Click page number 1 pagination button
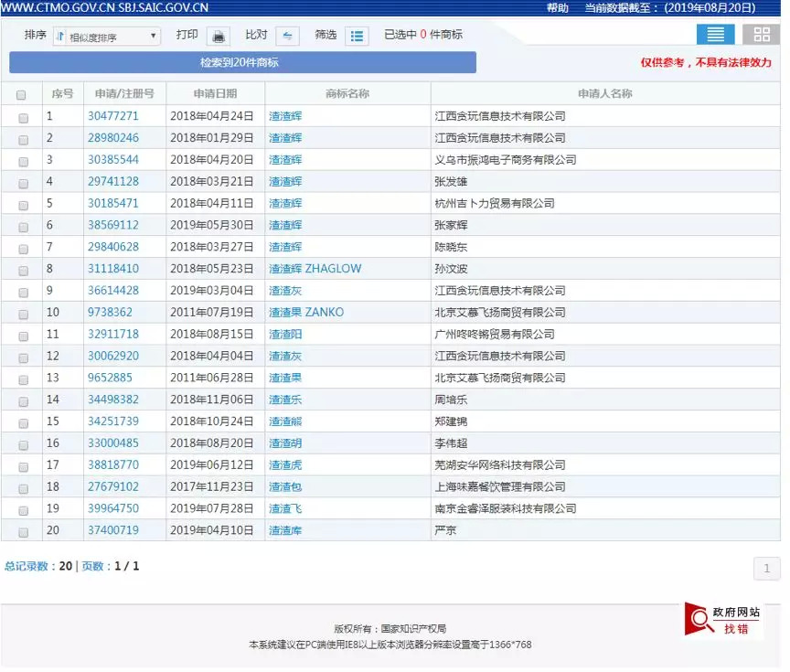 click(766, 569)
